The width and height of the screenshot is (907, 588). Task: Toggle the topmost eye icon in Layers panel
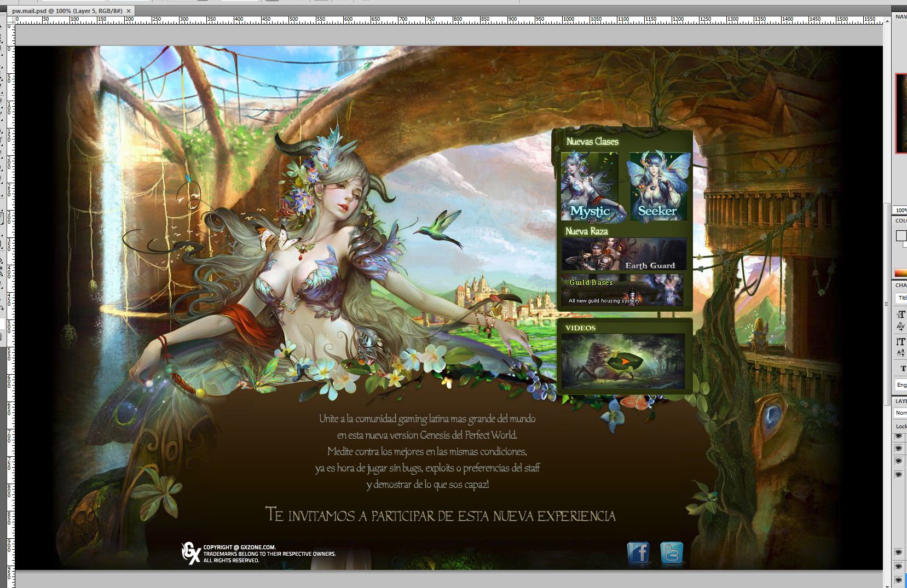[898, 436]
